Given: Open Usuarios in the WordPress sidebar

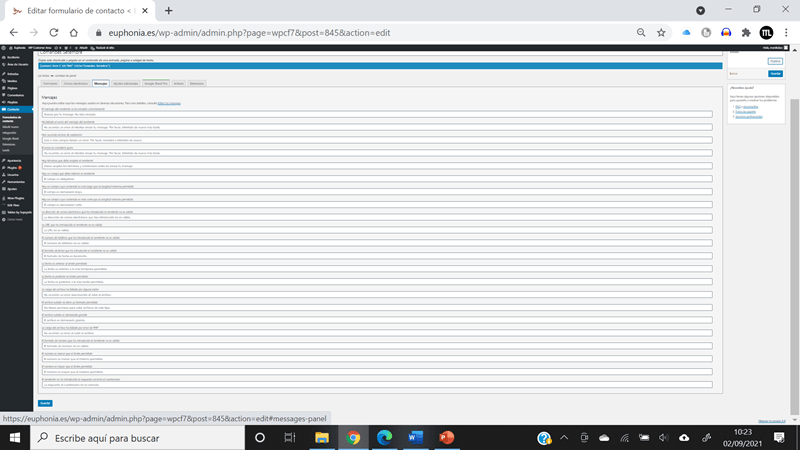Looking at the screenshot, I should click(x=13, y=175).
